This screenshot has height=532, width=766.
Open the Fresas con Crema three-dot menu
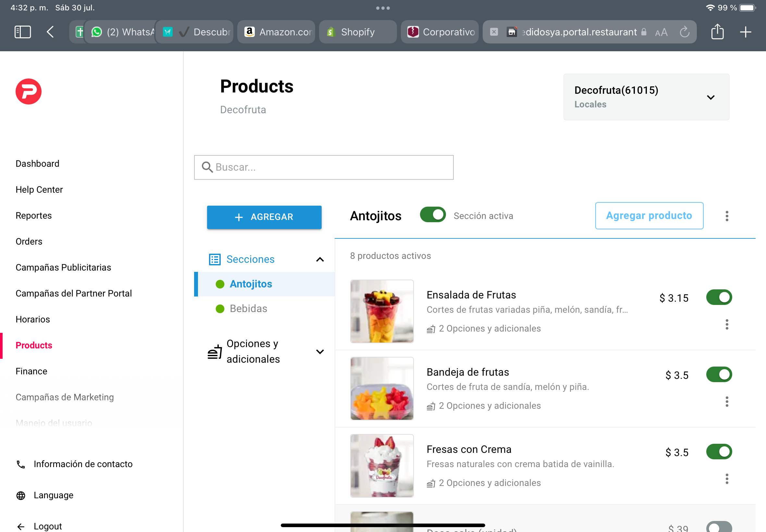click(727, 479)
